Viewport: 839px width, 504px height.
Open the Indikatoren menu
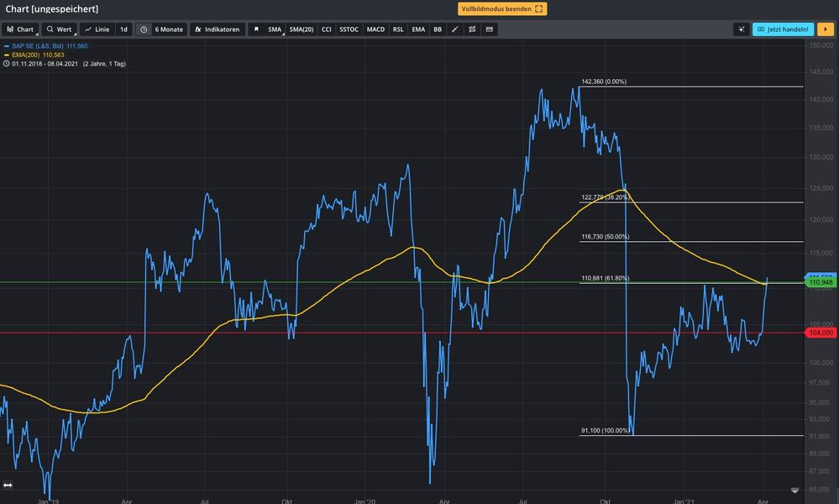point(217,29)
